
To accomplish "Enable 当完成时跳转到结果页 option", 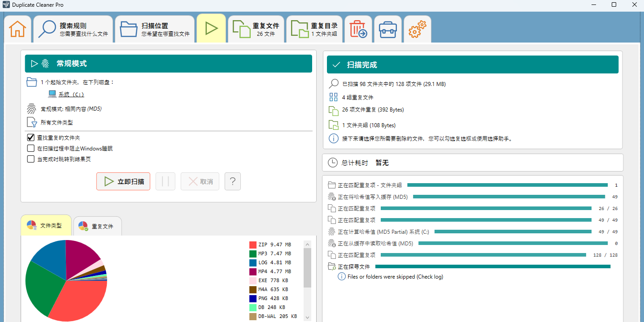I will (x=30, y=159).
